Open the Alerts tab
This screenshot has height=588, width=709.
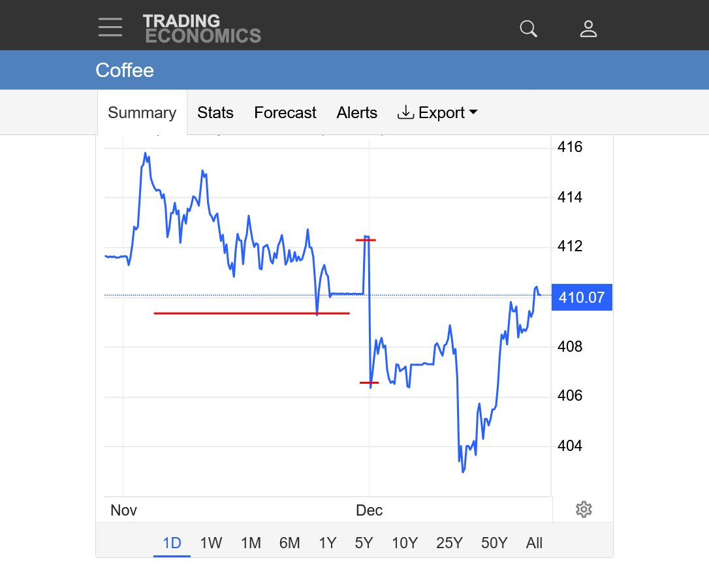[x=357, y=113]
